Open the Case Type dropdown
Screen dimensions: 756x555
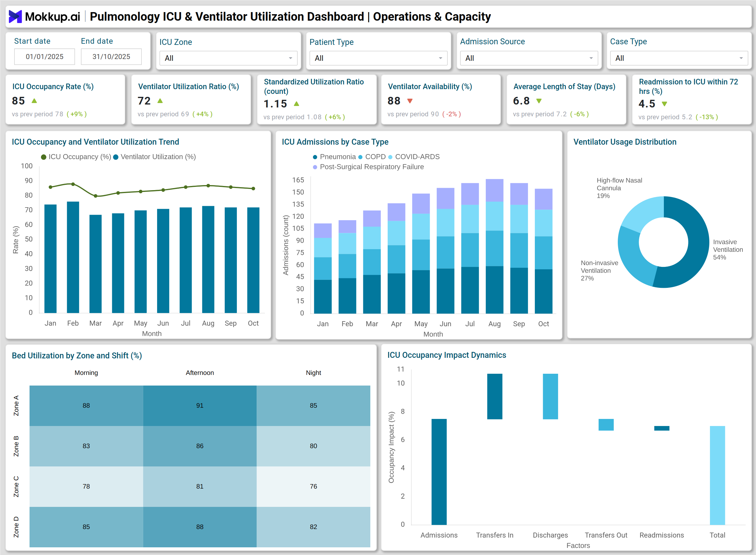(x=679, y=58)
